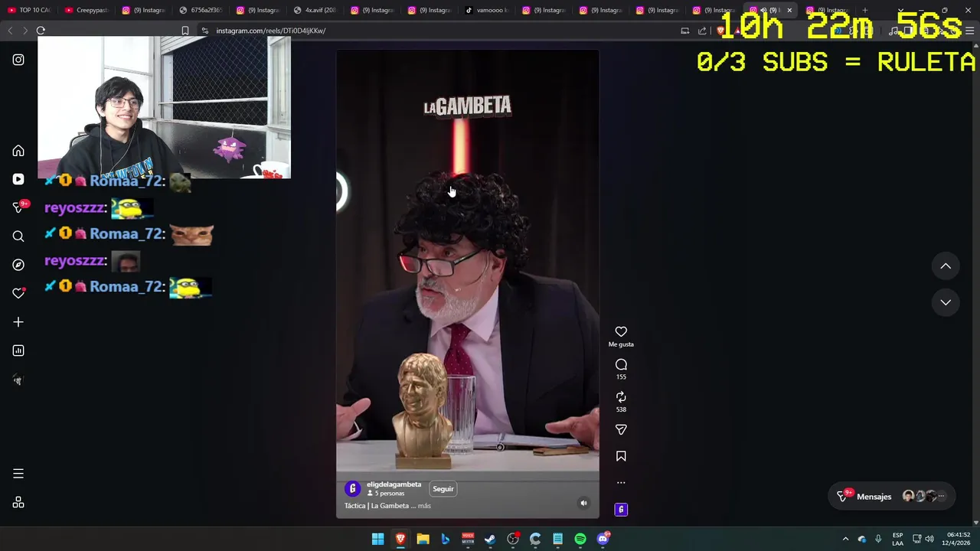
Task: Switch to the vamoooo TikTok tab
Action: coord(486,10)
